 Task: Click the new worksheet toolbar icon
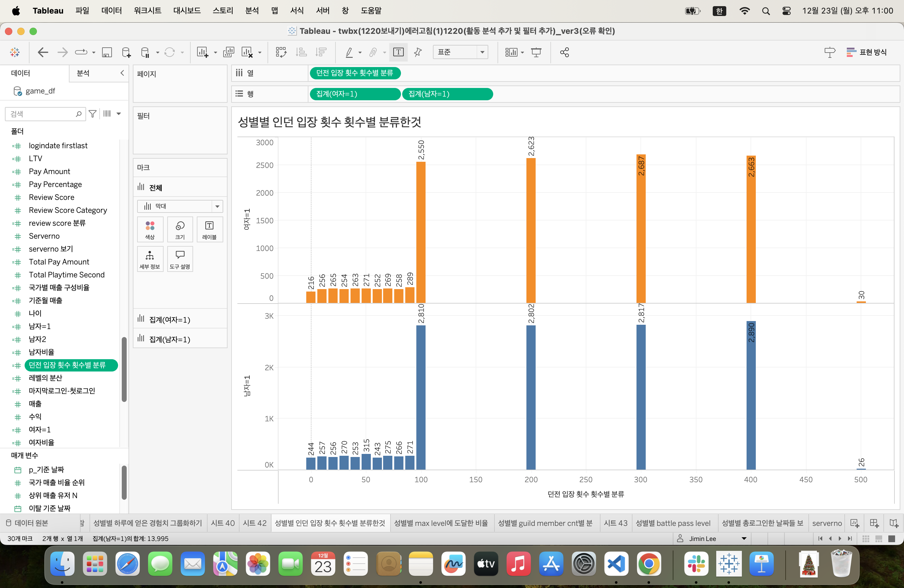point(202,52)
